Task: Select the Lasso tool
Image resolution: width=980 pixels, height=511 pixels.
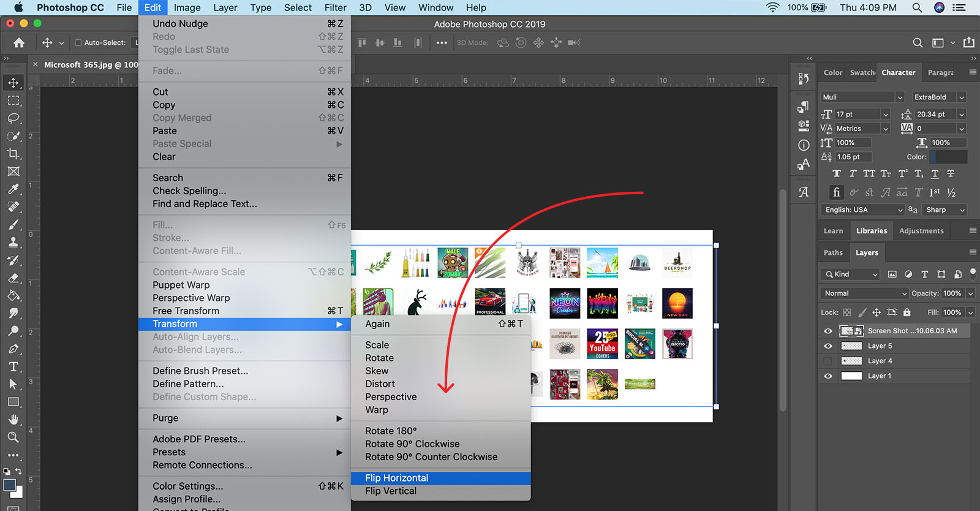Action: pyautogui.click(x=13, y=118)
